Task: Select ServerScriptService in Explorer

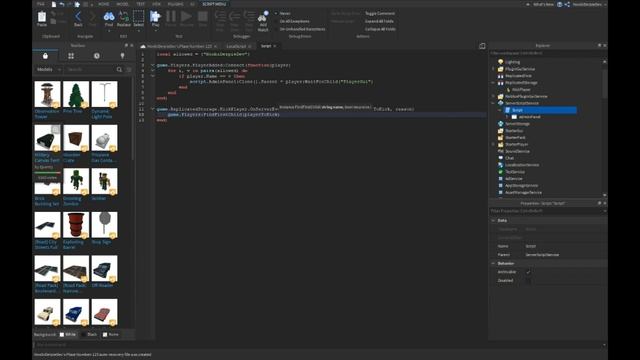Action: click(x=522, y=103)
